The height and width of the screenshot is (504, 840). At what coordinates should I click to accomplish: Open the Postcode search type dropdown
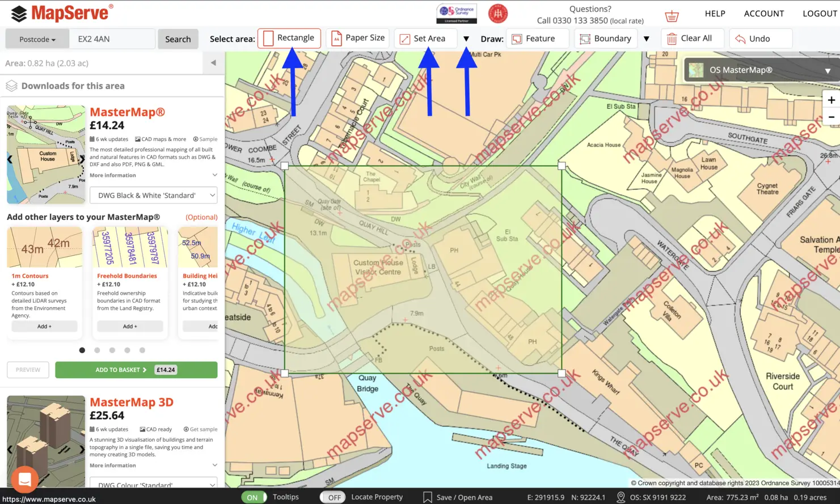point(37,39)
